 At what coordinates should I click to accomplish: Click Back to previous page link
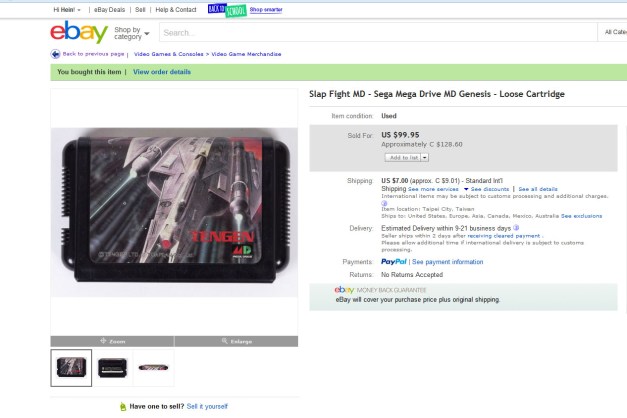93,54
